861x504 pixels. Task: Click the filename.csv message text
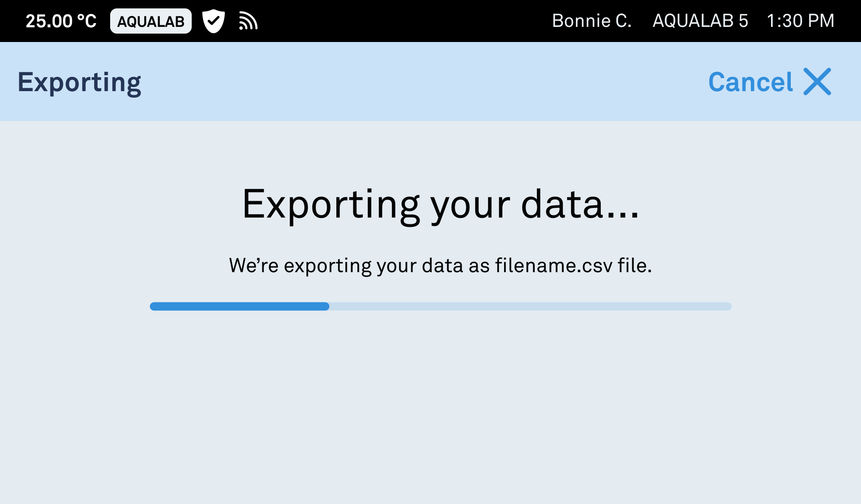click(440, 265)
